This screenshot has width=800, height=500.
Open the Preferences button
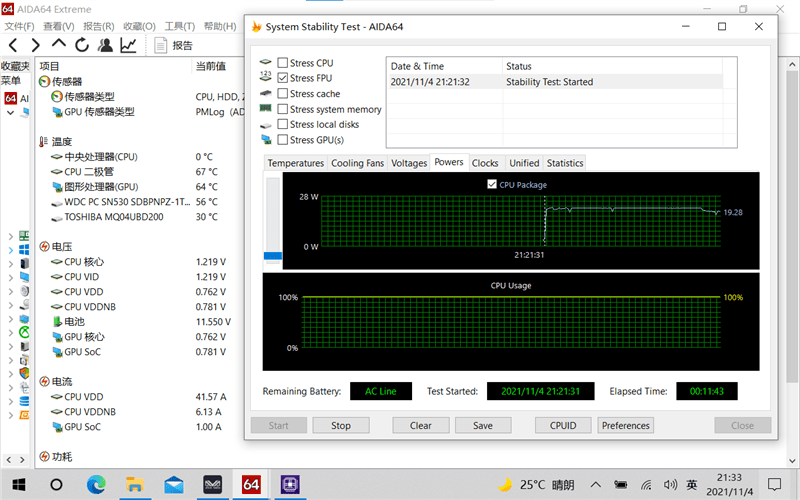(626, 426)
